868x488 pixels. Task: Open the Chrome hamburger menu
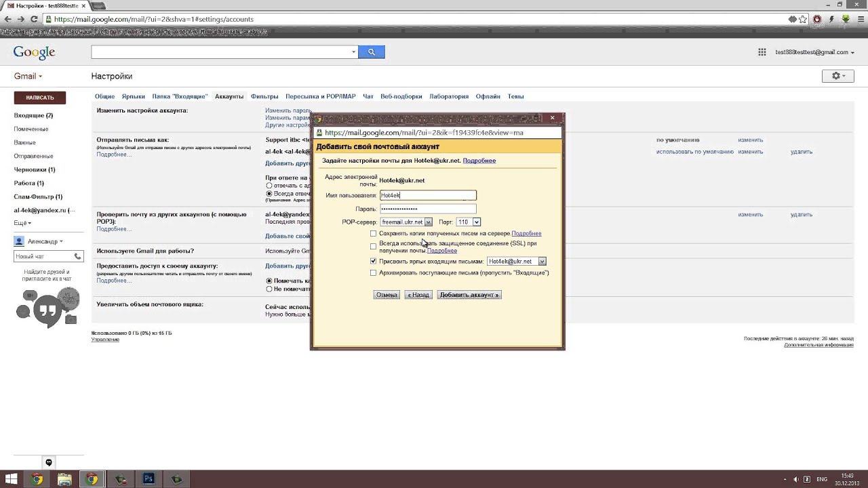[x=860, y=19]
